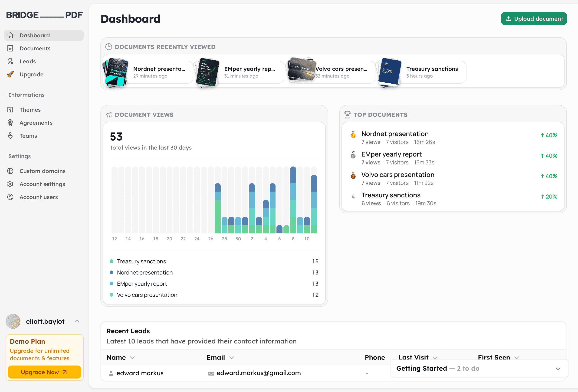
Task: Click the tallest chart bar above 8
Action: click(293, 200)
